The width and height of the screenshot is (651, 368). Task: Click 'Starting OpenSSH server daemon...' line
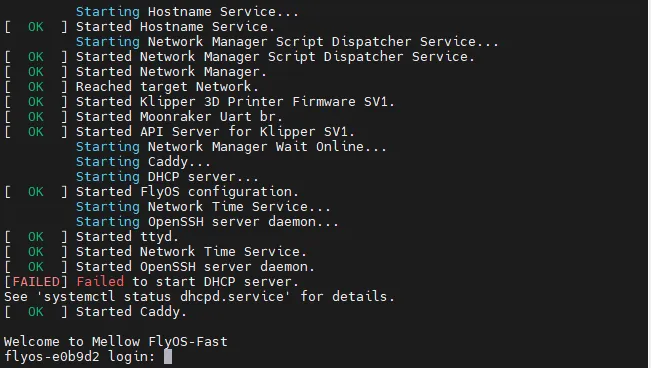207,221
